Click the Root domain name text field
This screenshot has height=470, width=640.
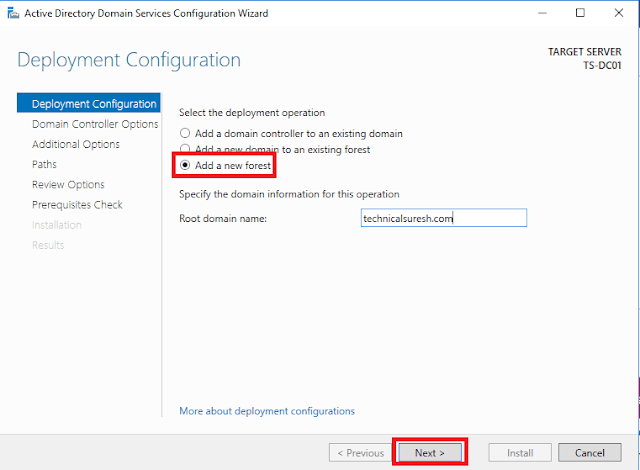pos(443,218)
